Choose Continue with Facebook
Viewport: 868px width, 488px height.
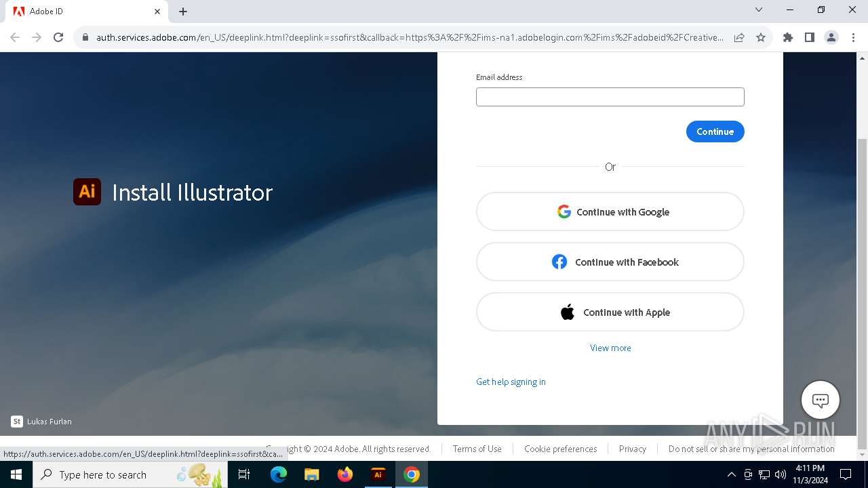point(610,262)
